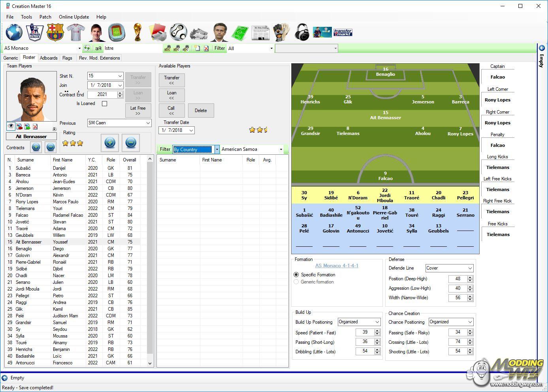Expand the Previous team SM Caen dropdown
Viewport: 548px width, 392px height.
click(148, 123)
